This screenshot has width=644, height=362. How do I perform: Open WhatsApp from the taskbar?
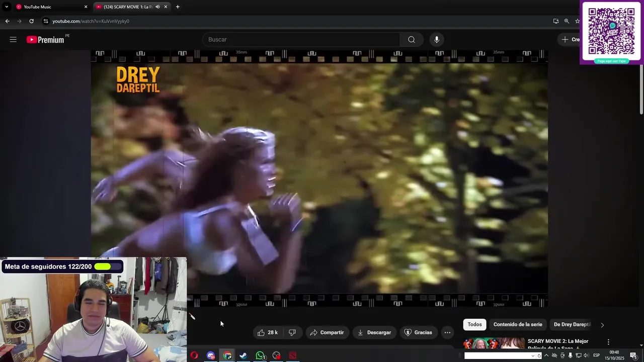pos(260,355)
